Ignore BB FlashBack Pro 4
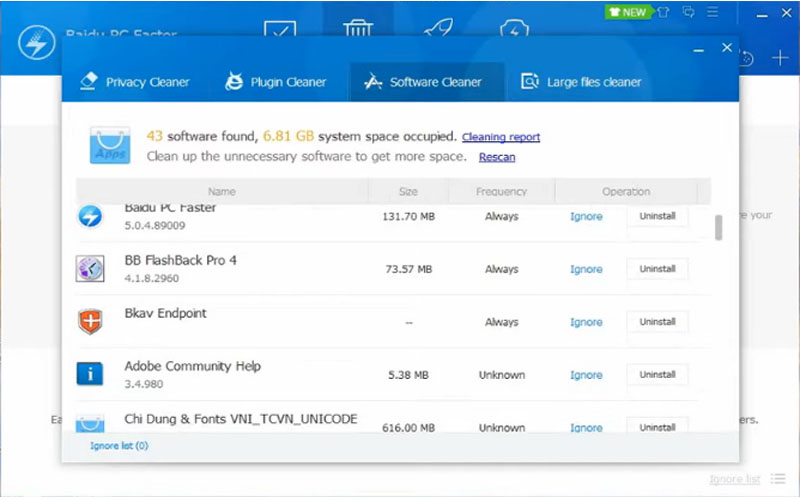The image size is (800, 500). point(586,269)
